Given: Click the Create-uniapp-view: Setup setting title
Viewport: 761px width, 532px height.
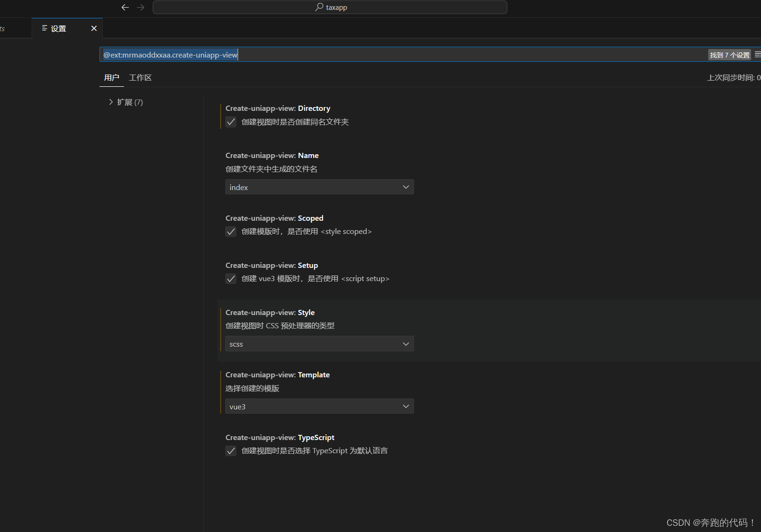Looking at the screenshot, I should [x=272, y=265].
